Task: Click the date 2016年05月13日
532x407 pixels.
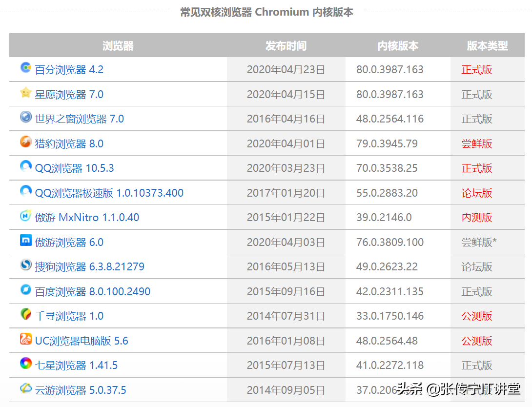Action: 286,266
